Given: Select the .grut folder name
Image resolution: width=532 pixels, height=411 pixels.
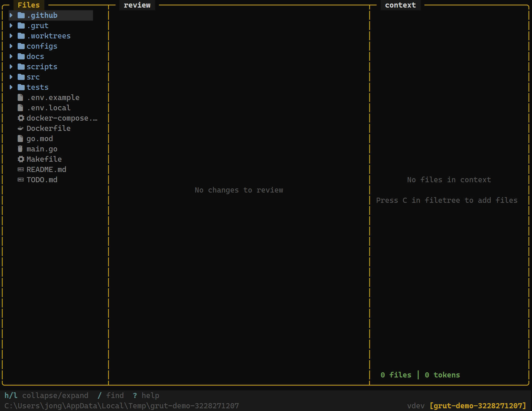Looking at the screenshot, I should 38,26.
